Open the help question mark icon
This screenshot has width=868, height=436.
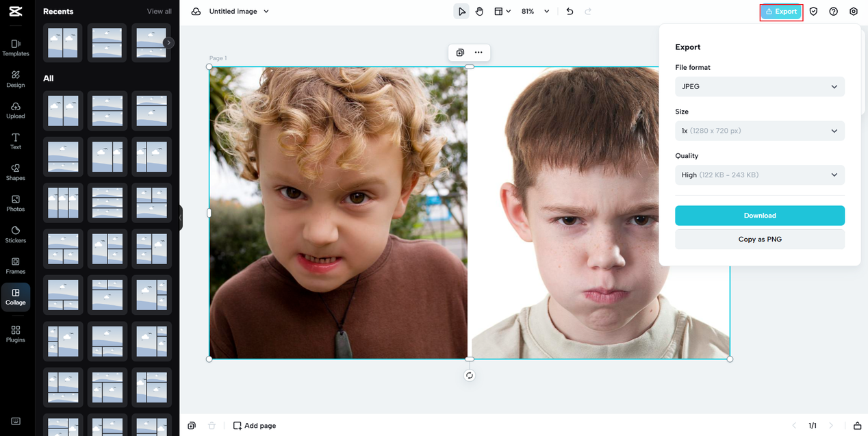(833, 12)
